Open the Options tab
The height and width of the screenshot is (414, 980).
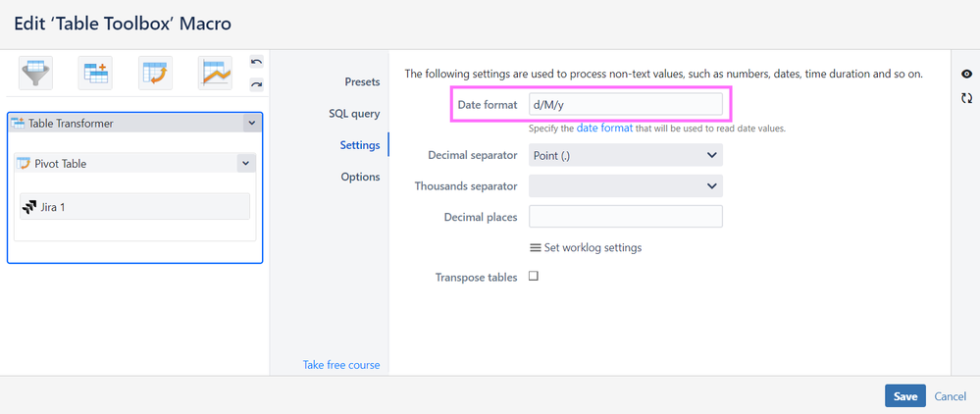pos(361,177)
